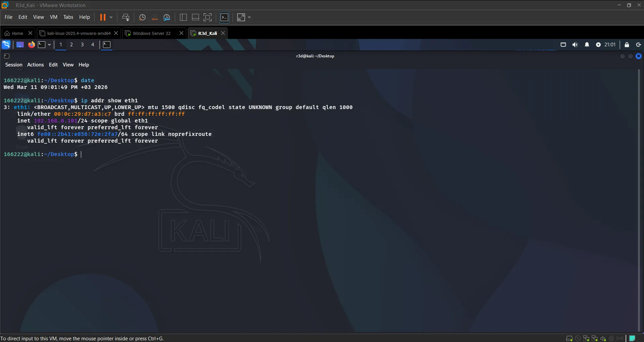This screenshot has width=644, height=342.
Task: Open VMware File menu
Action: [x=8, y=17]
